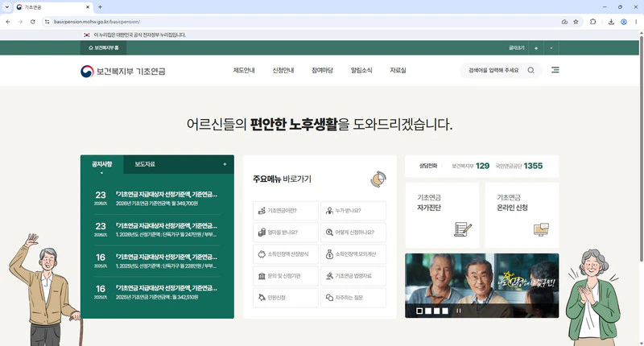Viewport: 644px width, 346px height.
Task: Go back in browser history
Action: tap(8, 22)
